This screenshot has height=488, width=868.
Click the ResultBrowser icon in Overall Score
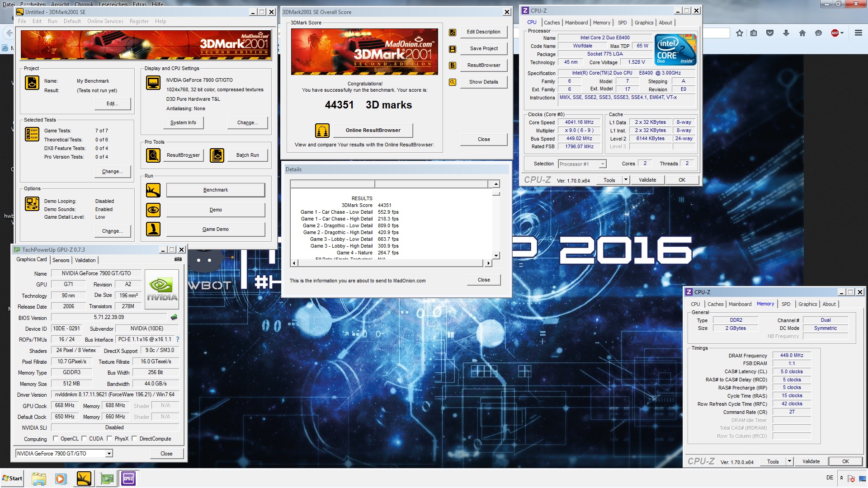pos(452,66)
